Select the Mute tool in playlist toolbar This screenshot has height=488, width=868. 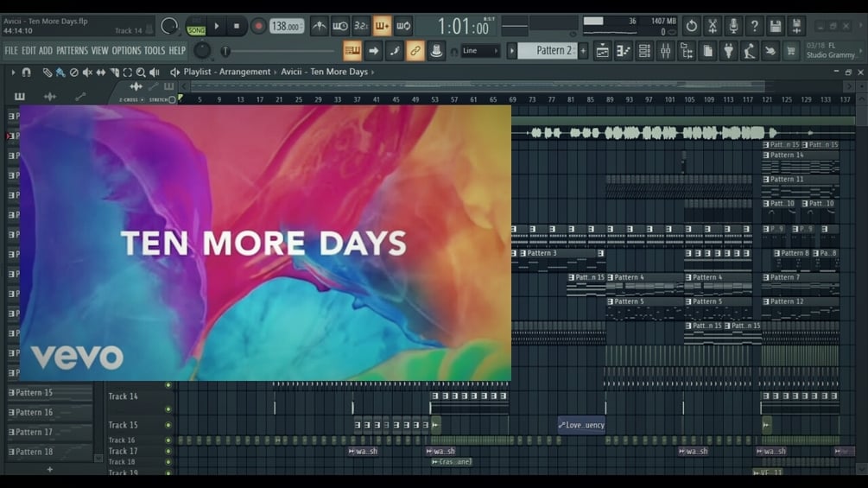87,72
